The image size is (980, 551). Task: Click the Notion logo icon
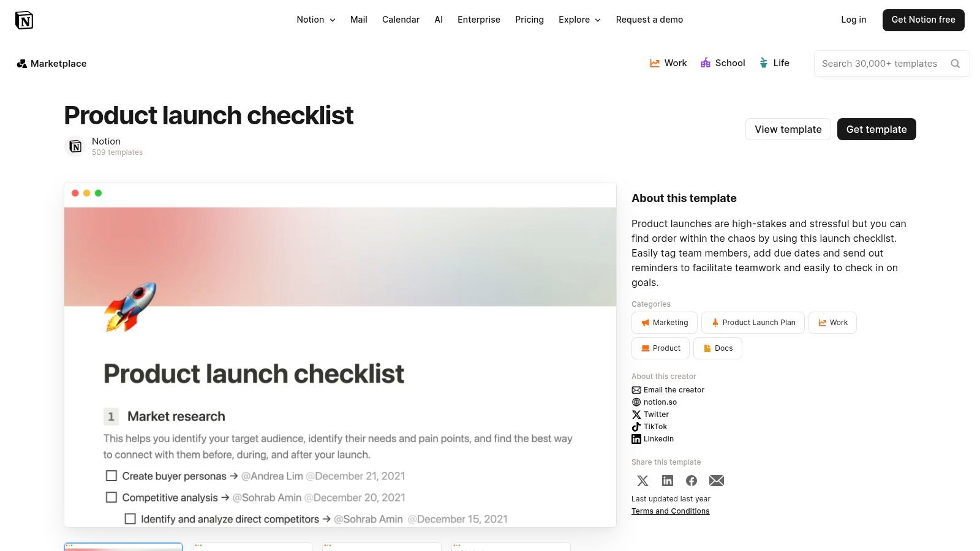pos(24,20)
